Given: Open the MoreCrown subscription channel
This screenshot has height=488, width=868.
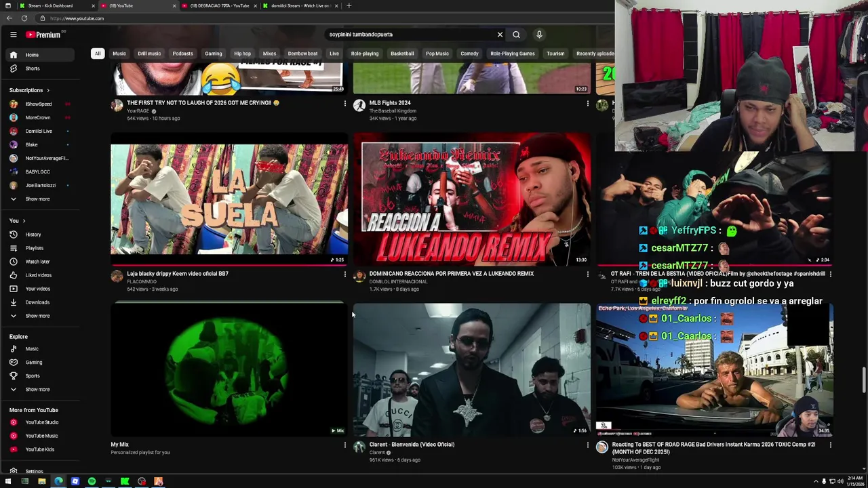Looking at the screenshot, I should click(41, 118).
